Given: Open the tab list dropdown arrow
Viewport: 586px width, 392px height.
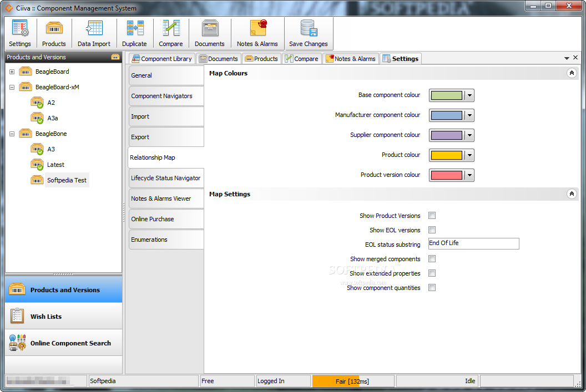Looking at the screenshot, I should (567, 58).
